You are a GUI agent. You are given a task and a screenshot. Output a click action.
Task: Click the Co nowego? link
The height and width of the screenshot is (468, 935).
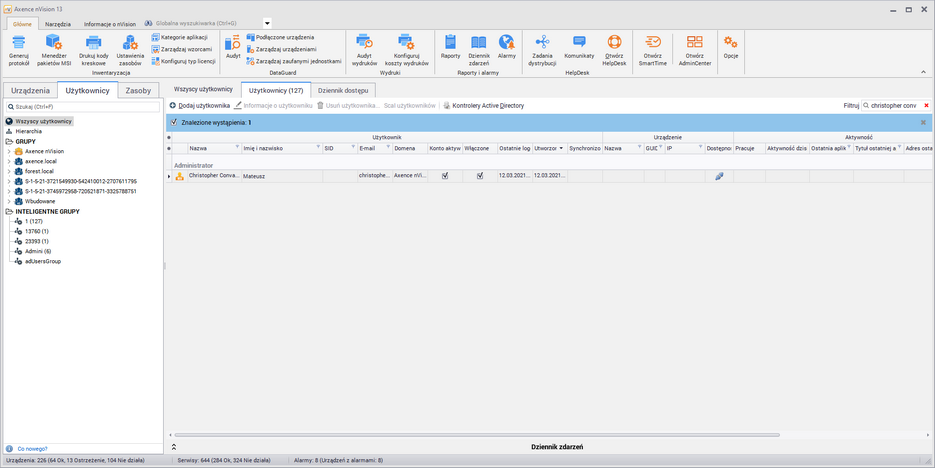[32, 449]
